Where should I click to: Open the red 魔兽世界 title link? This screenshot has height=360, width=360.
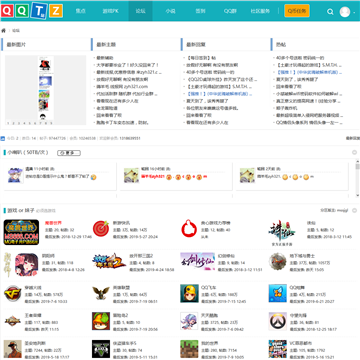point(53,223)
